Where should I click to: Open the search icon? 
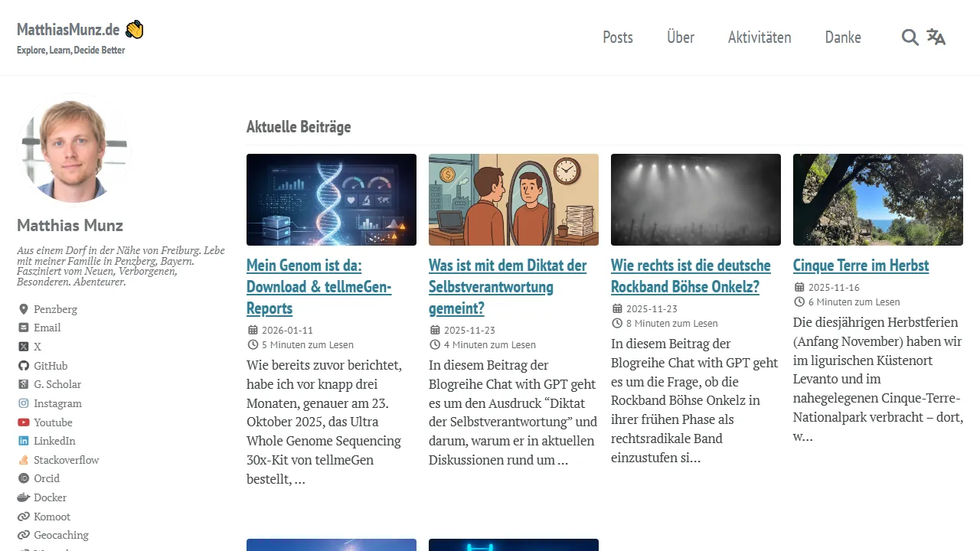(910, 37)
